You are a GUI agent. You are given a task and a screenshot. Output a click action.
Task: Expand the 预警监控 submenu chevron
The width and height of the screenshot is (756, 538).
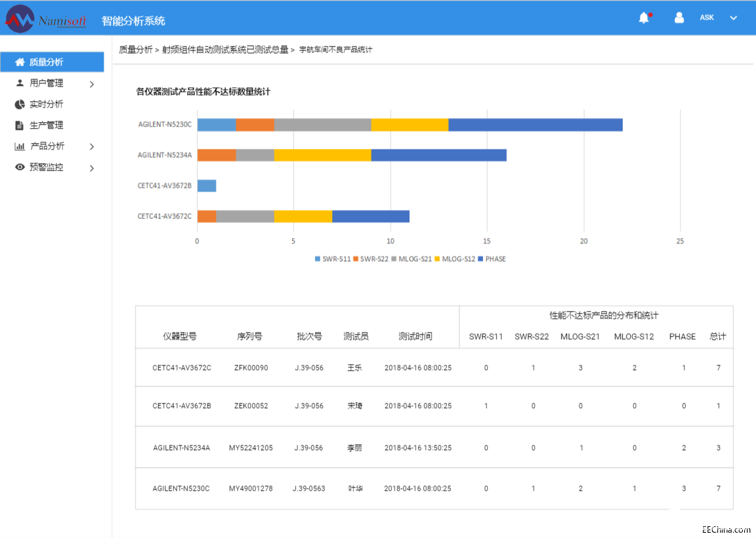(92, 168)
